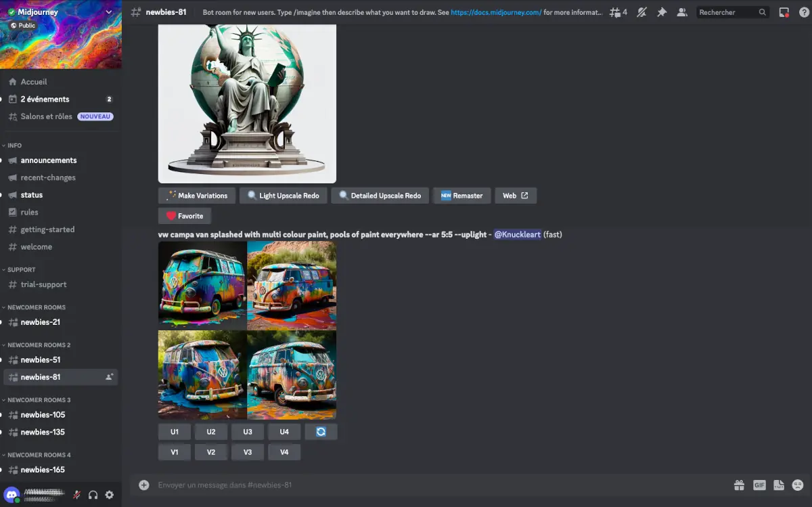Open the Web external link button
The image size is (812, 507).
point(516,196)
